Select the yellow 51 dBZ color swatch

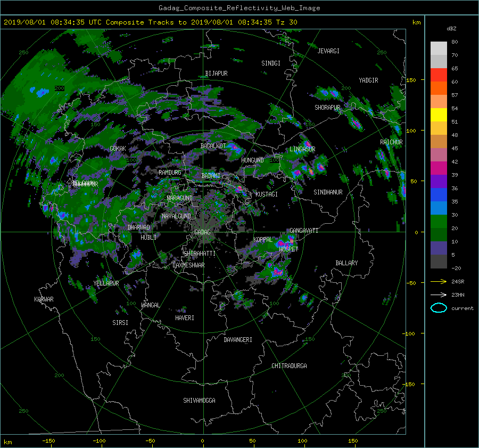tap(439, 115)
